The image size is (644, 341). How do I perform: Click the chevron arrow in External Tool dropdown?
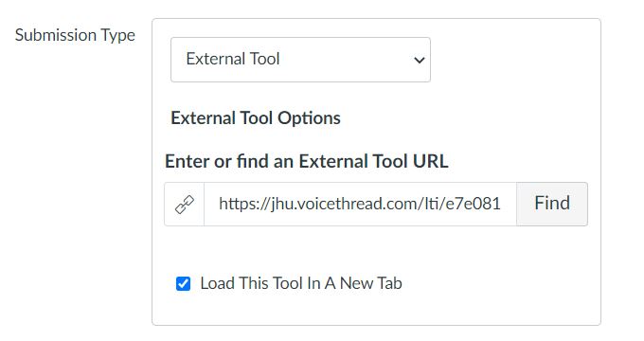(419, 61)
